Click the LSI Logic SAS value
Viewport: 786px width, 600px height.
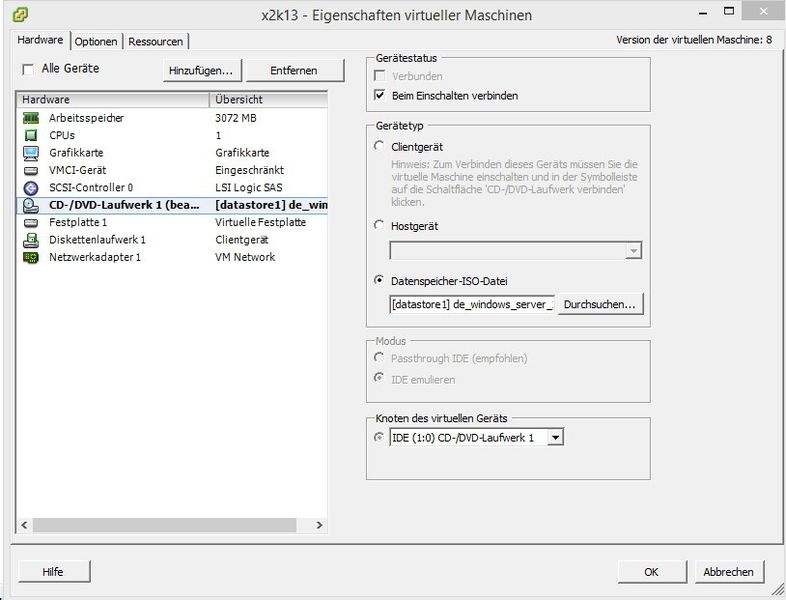coord(249,188)
